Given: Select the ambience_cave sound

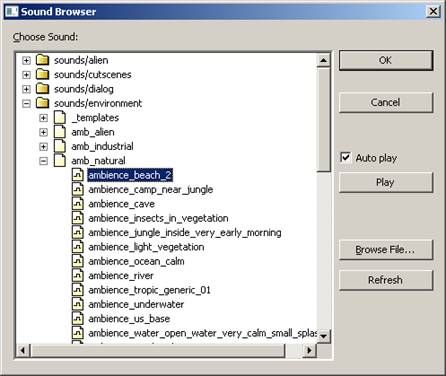Looking at the screenshot, I should point(121,204).
